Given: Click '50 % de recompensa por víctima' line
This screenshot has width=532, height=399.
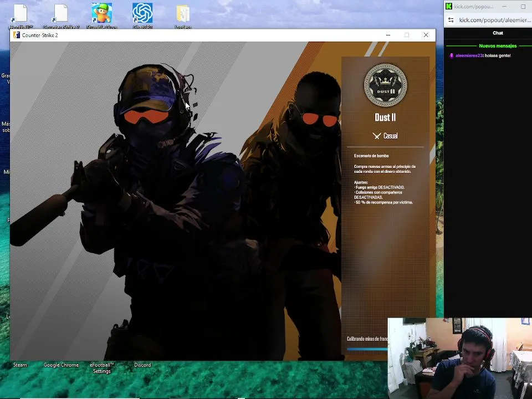Looking at the screenshot, I should pyautogui.click(x=383, y=202).
